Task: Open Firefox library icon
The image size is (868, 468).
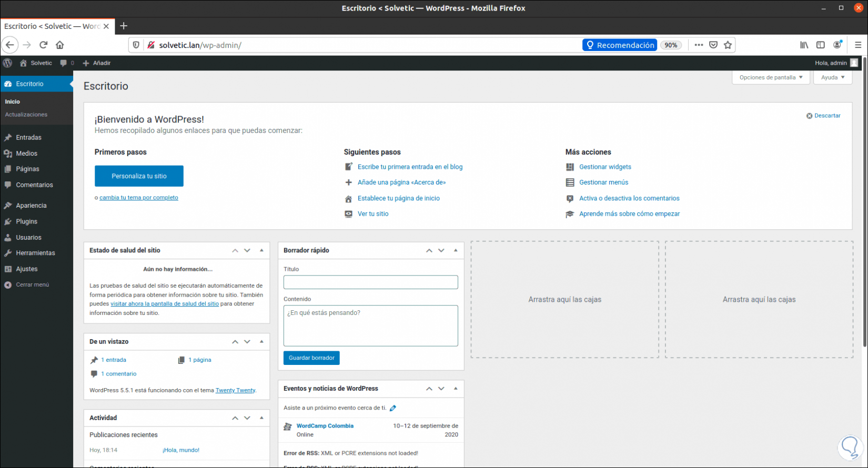Action: (x=804, y=45)
